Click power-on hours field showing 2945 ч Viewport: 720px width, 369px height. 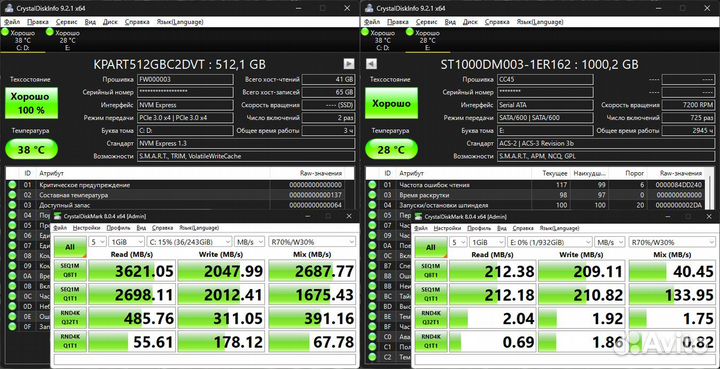688,131
